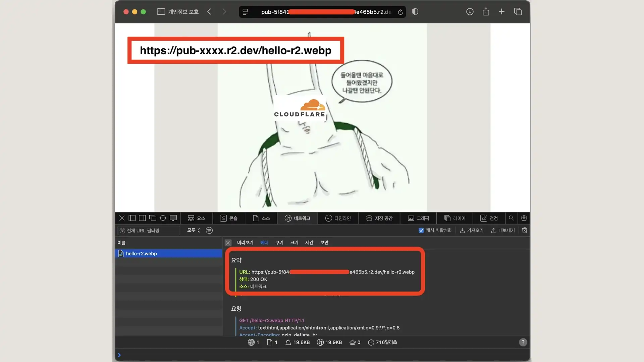Click the Safari address bar
644x362 pixels.
[322, 12]
